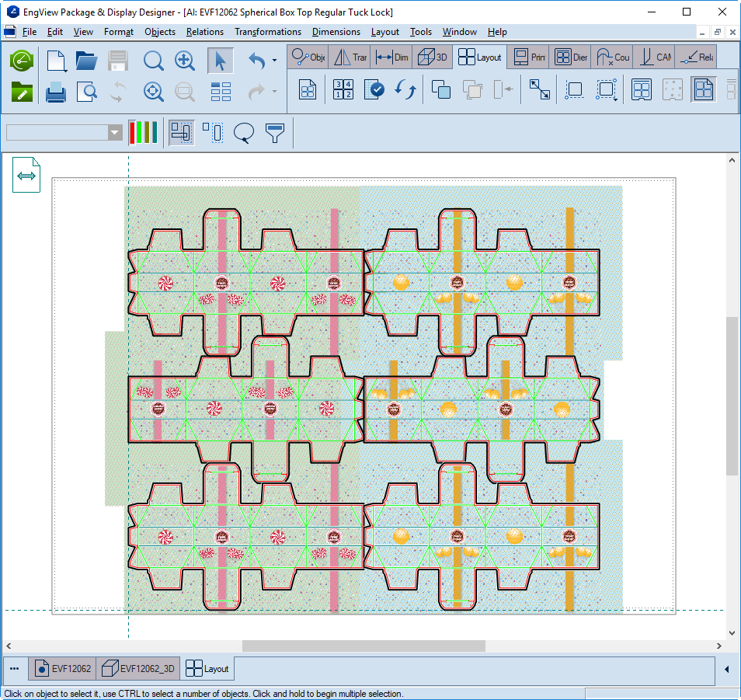
Task: Select the arrow pointer tool
Action: pos(220,61)
